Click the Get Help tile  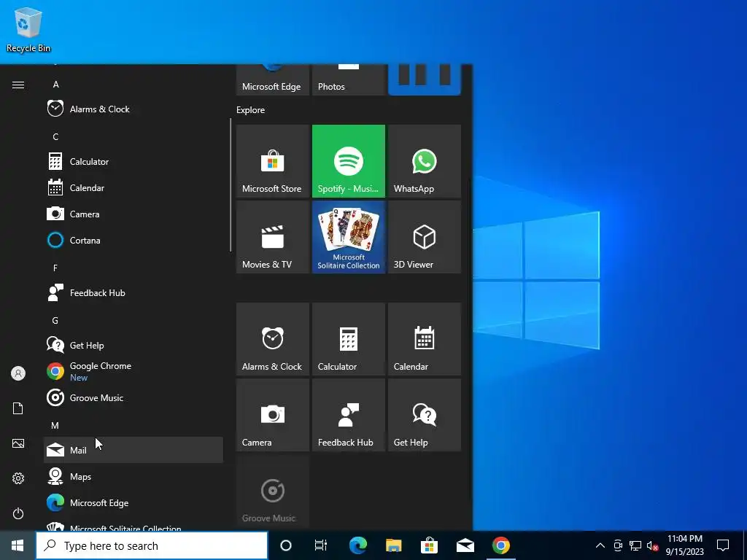tap(425, 415)
